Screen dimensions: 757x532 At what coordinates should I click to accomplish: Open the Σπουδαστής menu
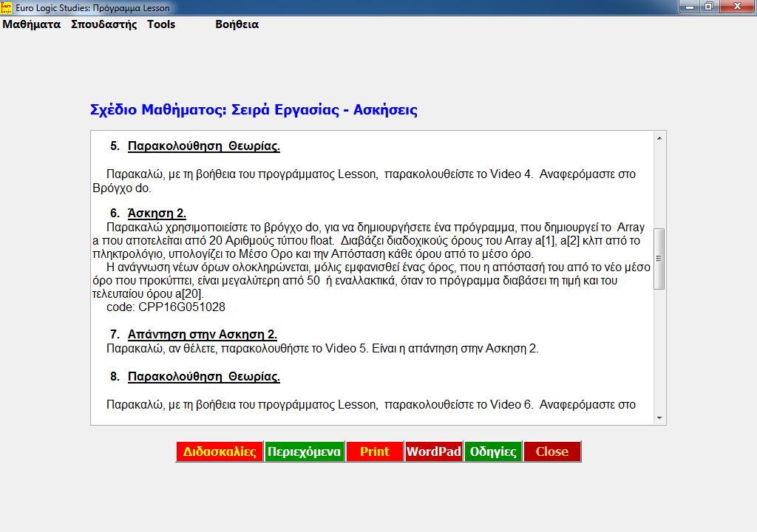(104, 24)
